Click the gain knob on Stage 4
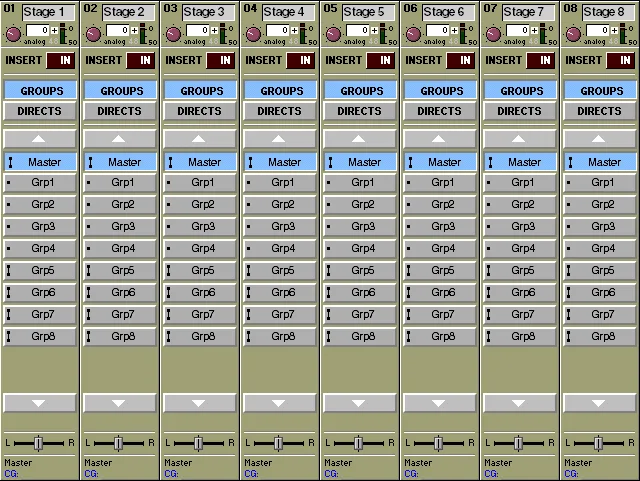Screen dimensions: 640x481 (x=253, y=34)
